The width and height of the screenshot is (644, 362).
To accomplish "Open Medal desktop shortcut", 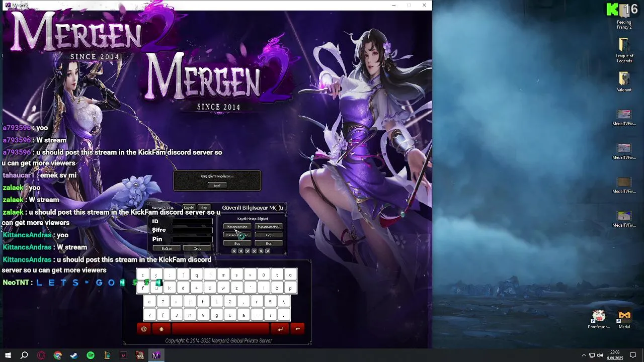I will (624, 320).
